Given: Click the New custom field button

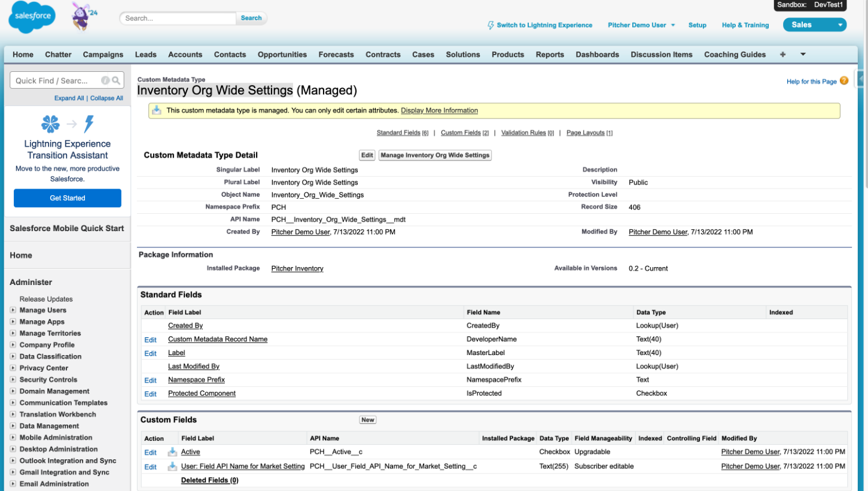Looking at the screenshot, I should click(367, 420).
